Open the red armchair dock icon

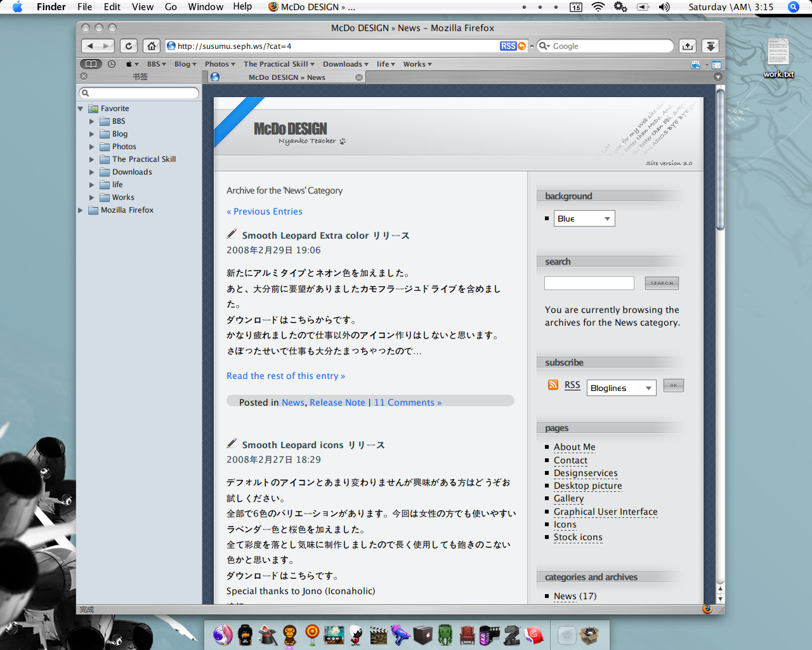pos(468,635)
